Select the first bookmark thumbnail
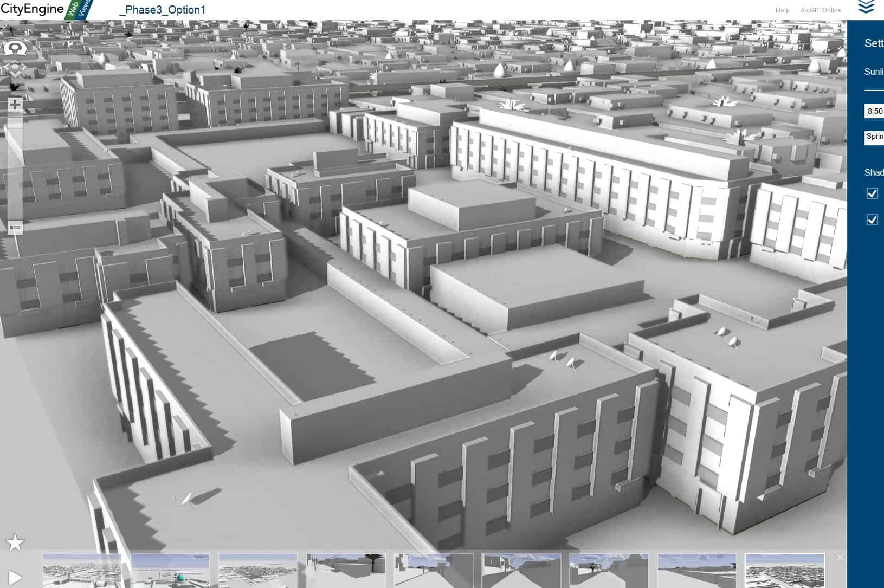The width and height of the screenshot is (884, 588). (x=82, y=570)
